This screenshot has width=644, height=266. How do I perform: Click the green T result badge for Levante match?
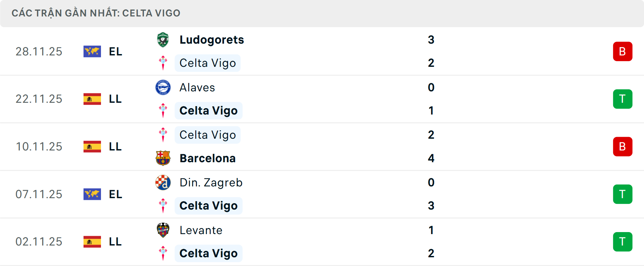click(623, 242)
